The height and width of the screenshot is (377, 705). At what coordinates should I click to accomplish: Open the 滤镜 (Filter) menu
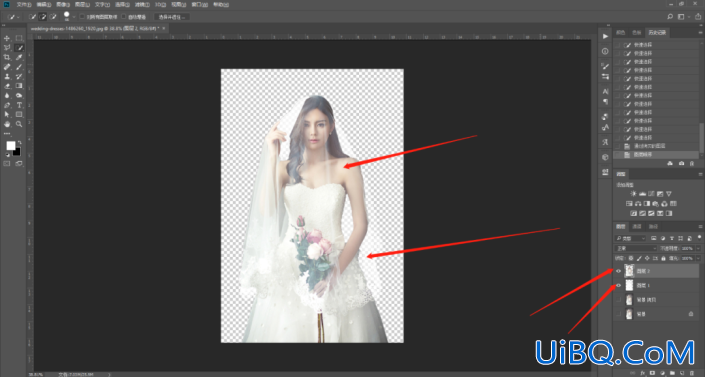pos(142,4)
